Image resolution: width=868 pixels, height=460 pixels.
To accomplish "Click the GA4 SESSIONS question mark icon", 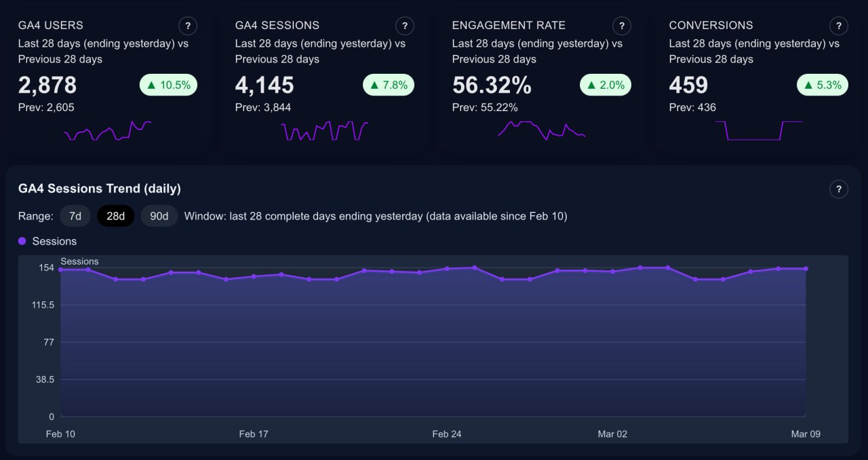I will (405, 26).
